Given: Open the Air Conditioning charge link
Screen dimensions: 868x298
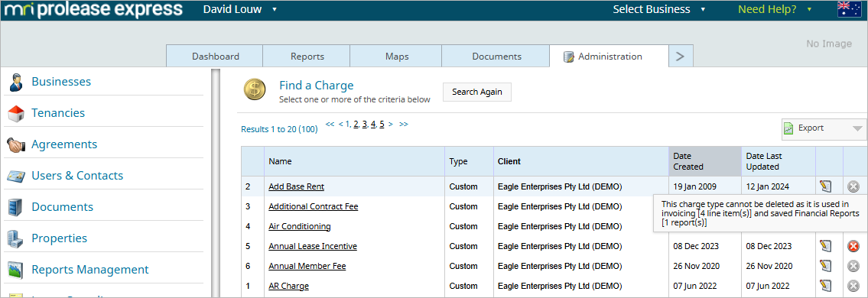Looking at the screenshot, I should 300,227.
